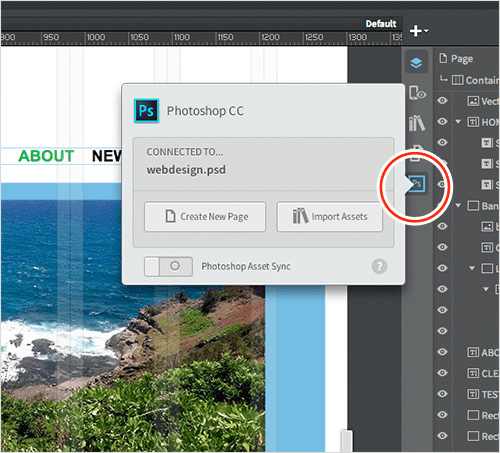Click the 1100 mark on the ruler
This screenshot has width=500, height=453.
pyautogui.click(x=181, y=37)
